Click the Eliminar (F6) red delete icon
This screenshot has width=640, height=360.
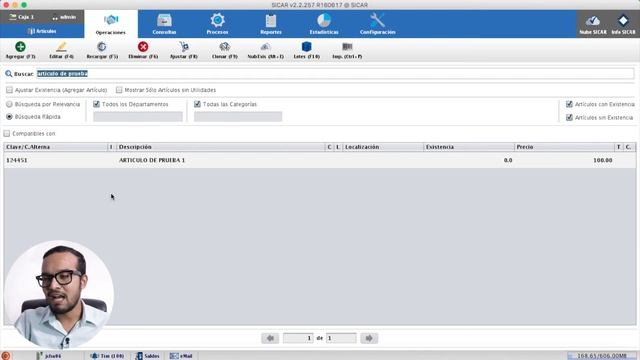(x=143, y=47)
